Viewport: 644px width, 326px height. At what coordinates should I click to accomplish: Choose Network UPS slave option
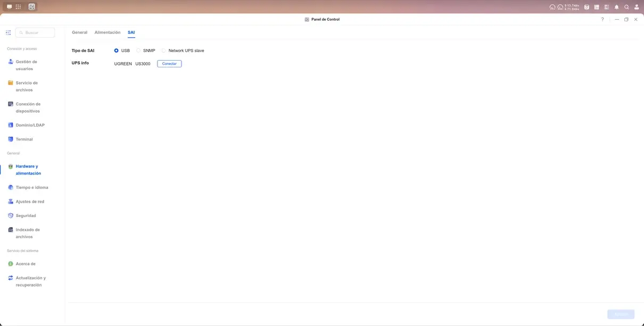point(164,51)
